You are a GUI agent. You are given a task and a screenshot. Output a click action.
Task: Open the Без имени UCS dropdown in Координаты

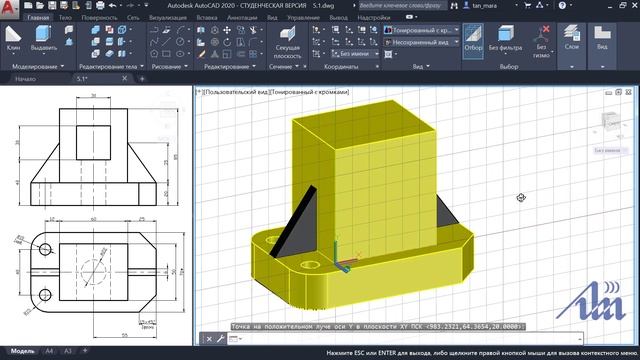355,53
